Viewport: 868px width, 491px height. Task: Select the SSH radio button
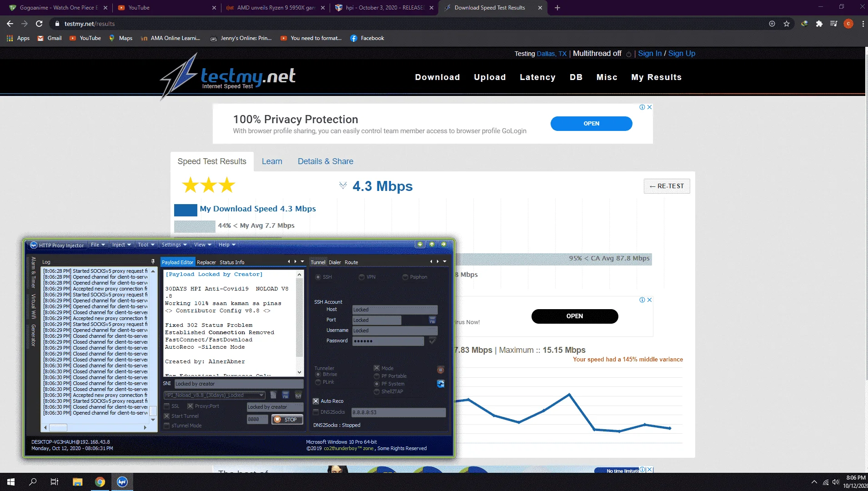(318, 277)
